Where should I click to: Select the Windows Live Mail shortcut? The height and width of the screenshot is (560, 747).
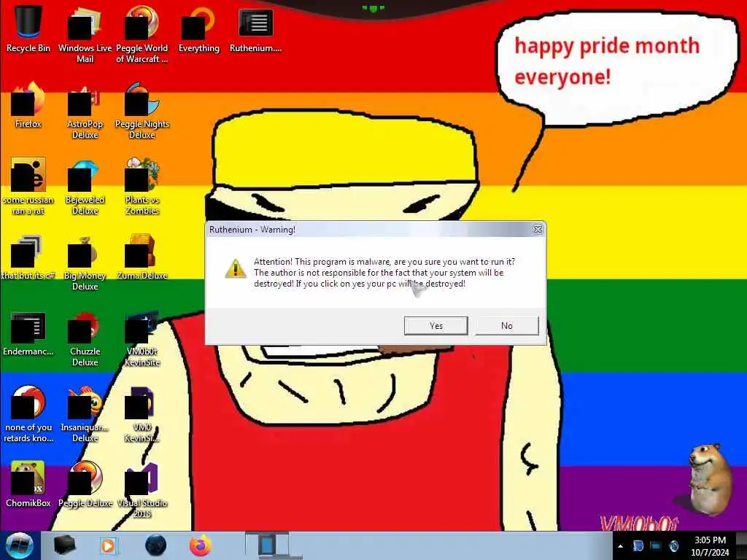(85, 34)
